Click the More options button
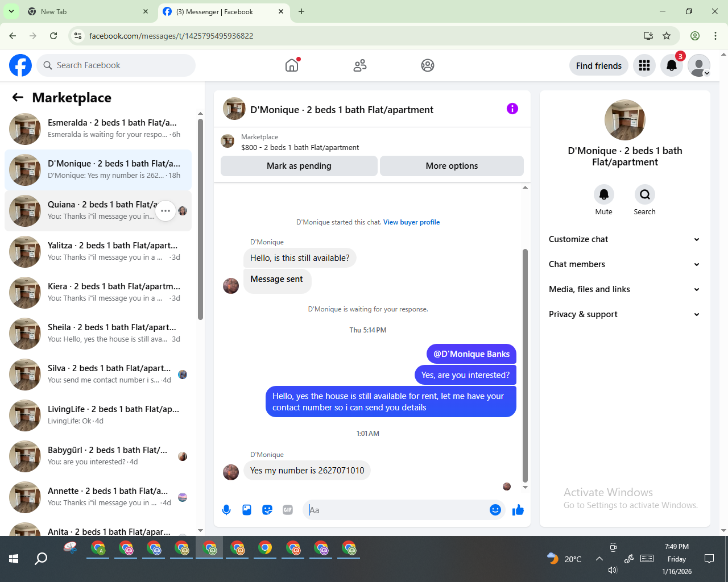This screenshot has width=728, height=582. [452, 166]
